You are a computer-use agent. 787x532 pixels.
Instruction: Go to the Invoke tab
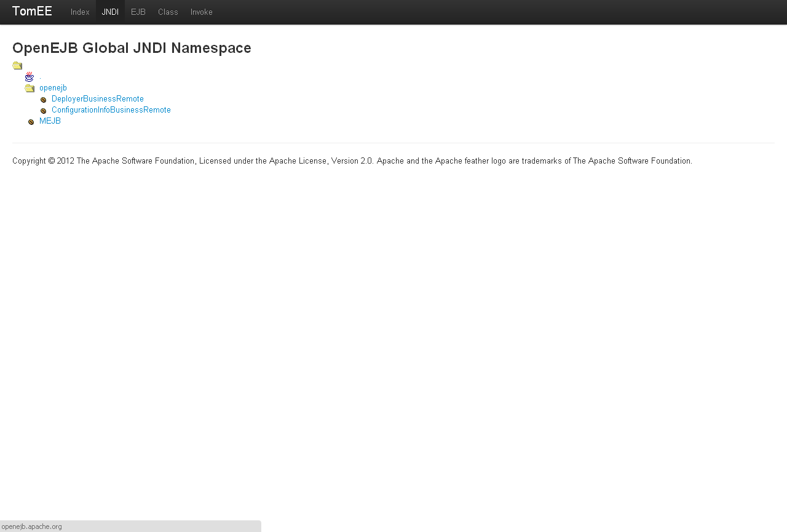click(x=202, y=12)
